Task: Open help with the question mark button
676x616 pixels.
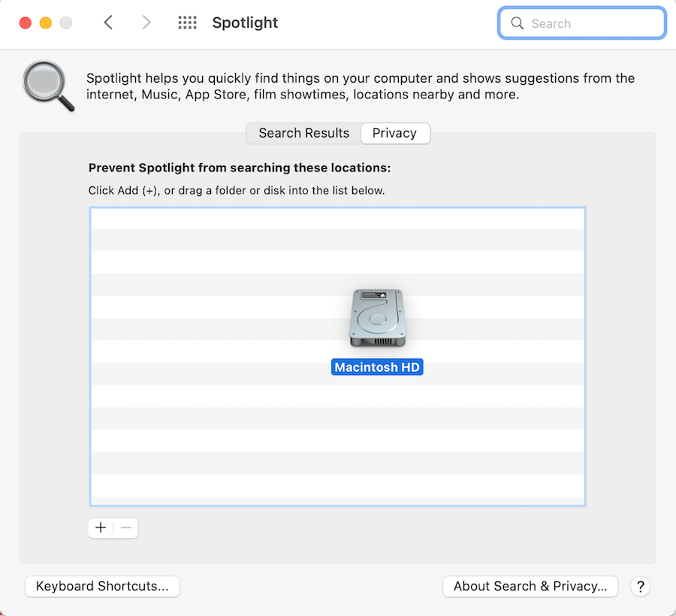Action: [640, 587]
